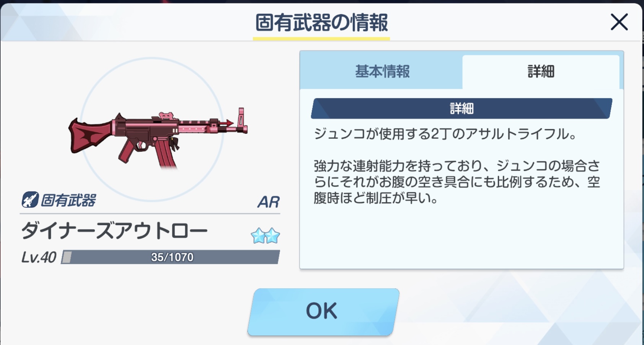
Task: Click the Lv.40 level indicator
Action: point(39,257)
